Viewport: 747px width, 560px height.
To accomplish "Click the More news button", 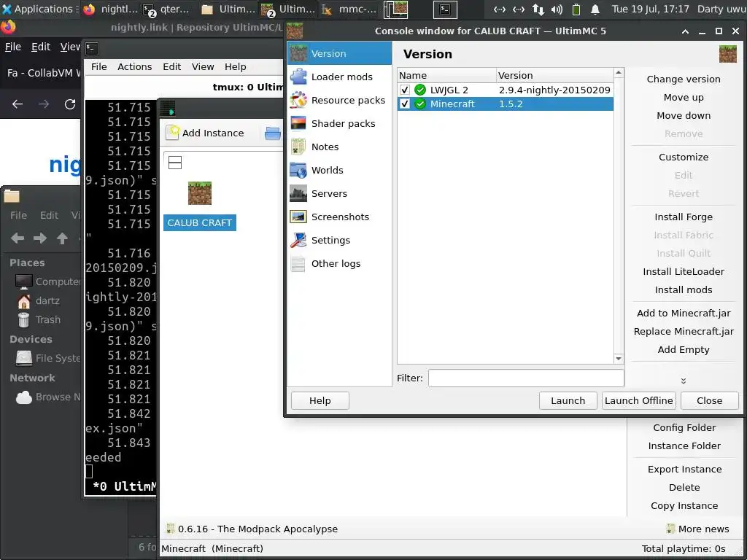I will pos(698,529).
